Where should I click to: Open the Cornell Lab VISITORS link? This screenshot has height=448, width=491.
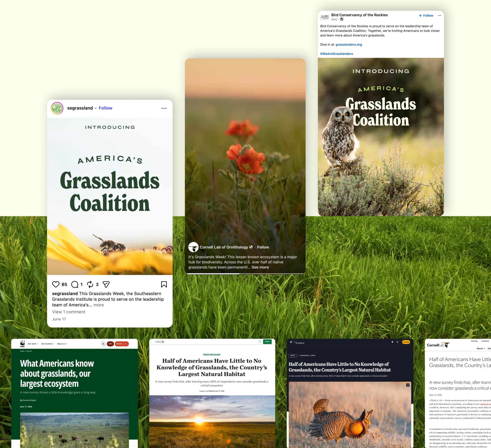pos(474,341)
